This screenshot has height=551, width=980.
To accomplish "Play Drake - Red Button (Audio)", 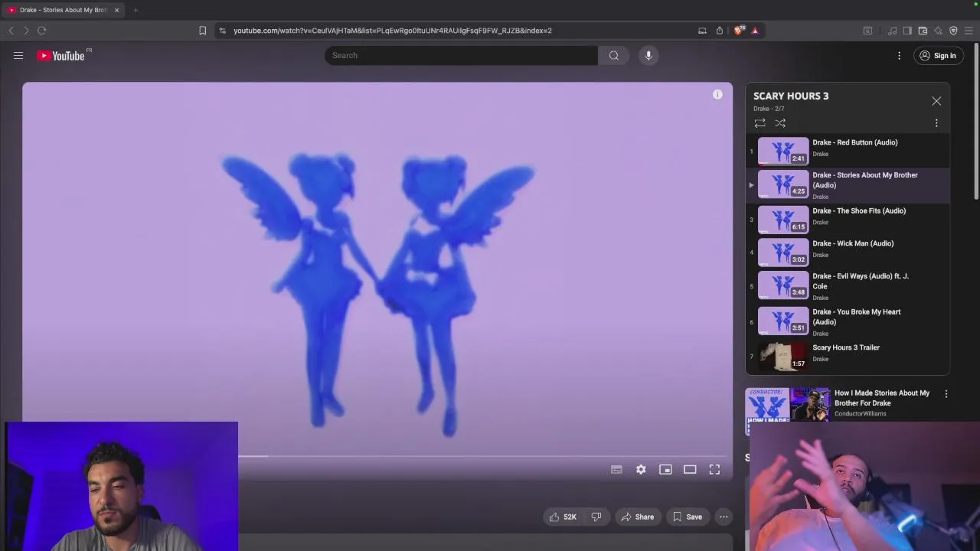I will coord(848,151).
